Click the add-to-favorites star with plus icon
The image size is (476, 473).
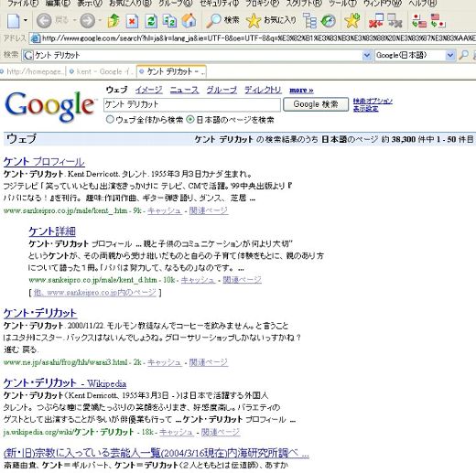[352, 20]
